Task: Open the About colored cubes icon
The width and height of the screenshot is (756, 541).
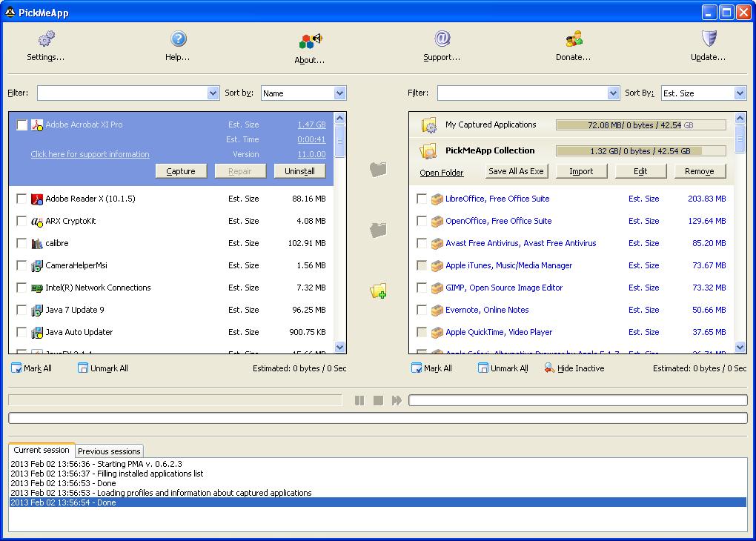Action: coord(311,41)
